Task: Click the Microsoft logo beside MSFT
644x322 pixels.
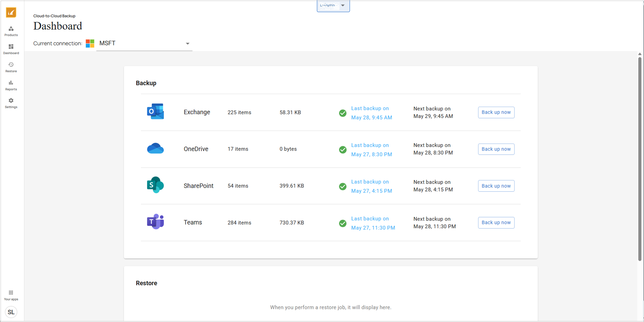Action: 90,43
